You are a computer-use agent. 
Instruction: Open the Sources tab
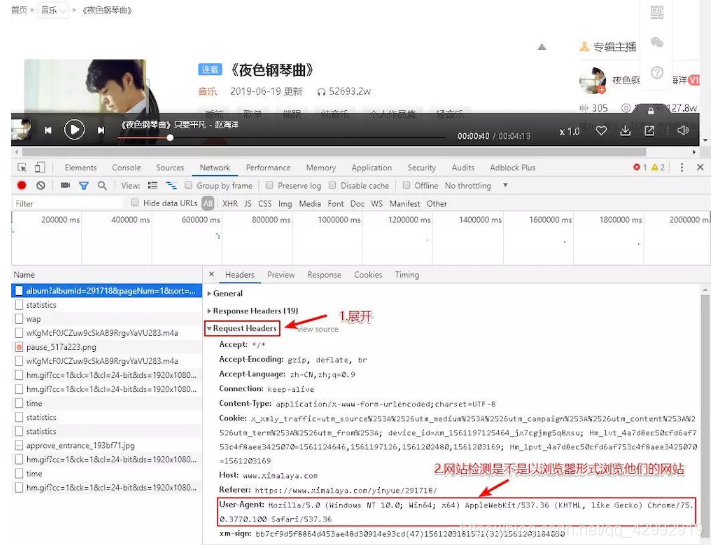pyautogui.click(x=170, y=167)
